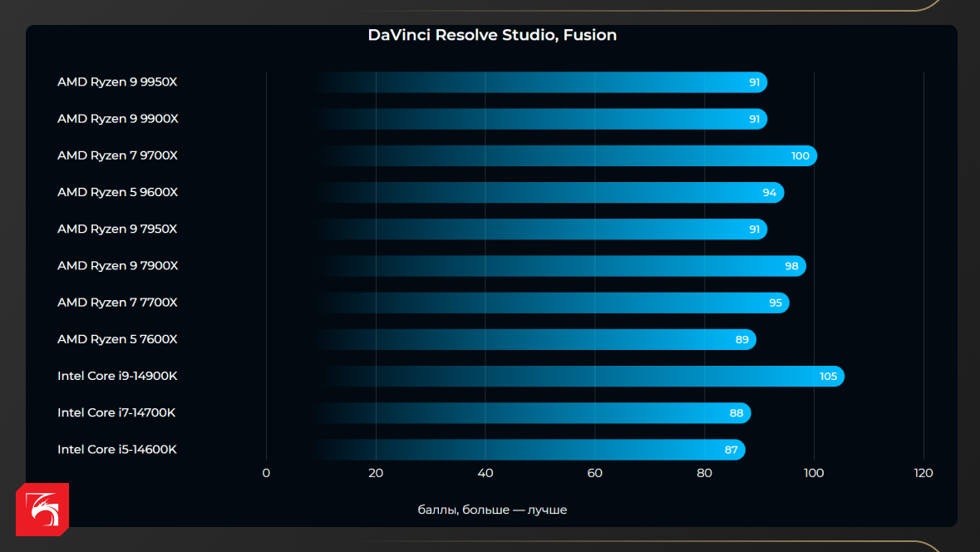The height and width of the screenshot is (552, 980).
Task: Click the 95 score on Ryzen 7 7700X bar
Action: [776, 303]
